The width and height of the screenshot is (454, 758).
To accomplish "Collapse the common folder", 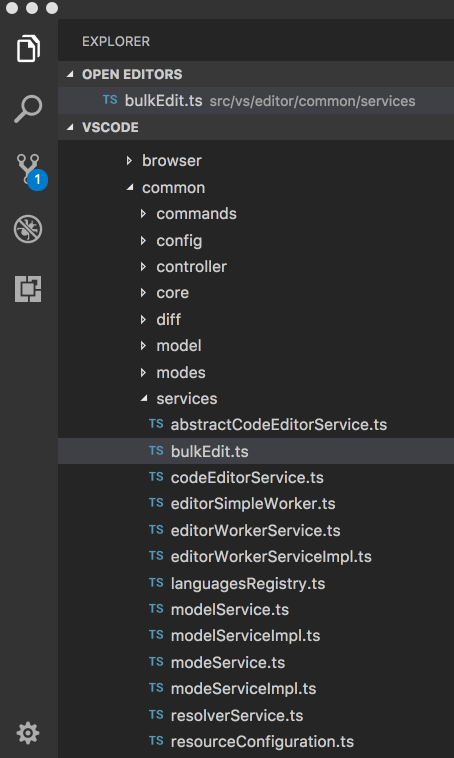I will (130, 188).
